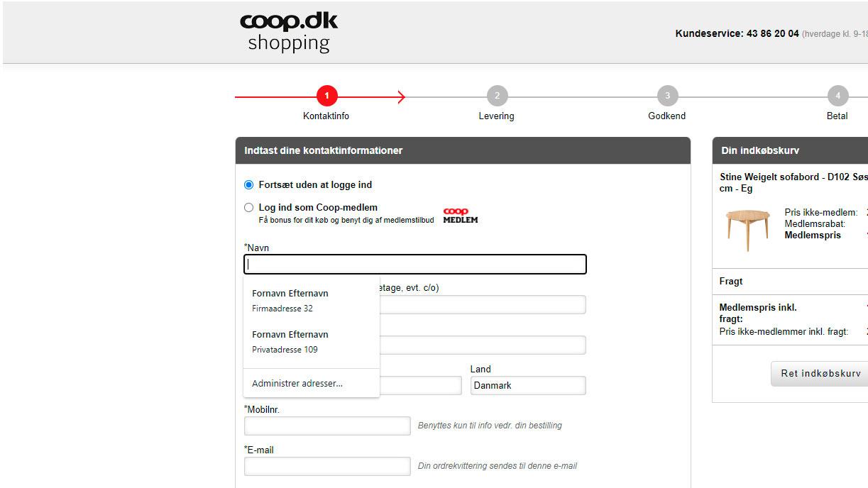Click step 2 Levering circle
The width and height of the screenshot is (868, 488).
pos(497,96)
